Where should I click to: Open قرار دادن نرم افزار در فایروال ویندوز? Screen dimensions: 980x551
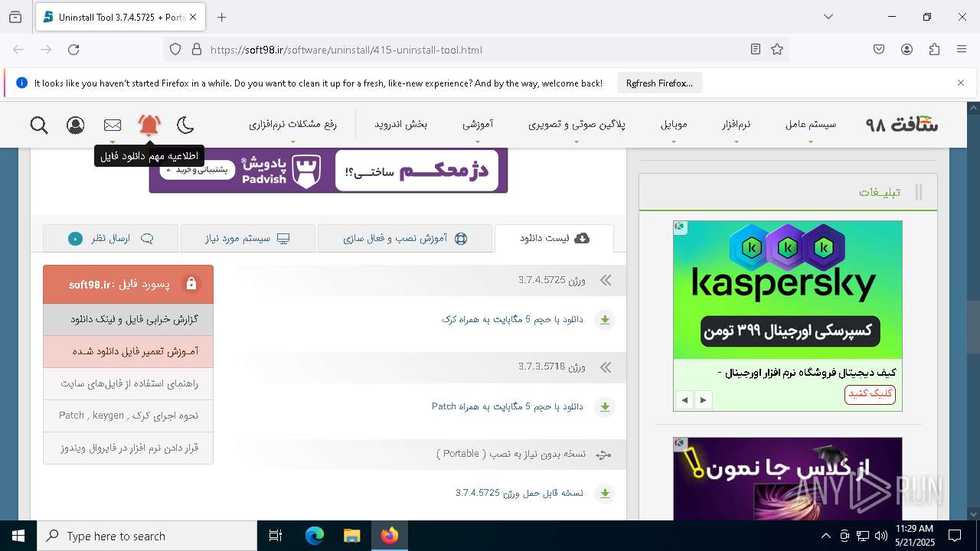point(128,448)
